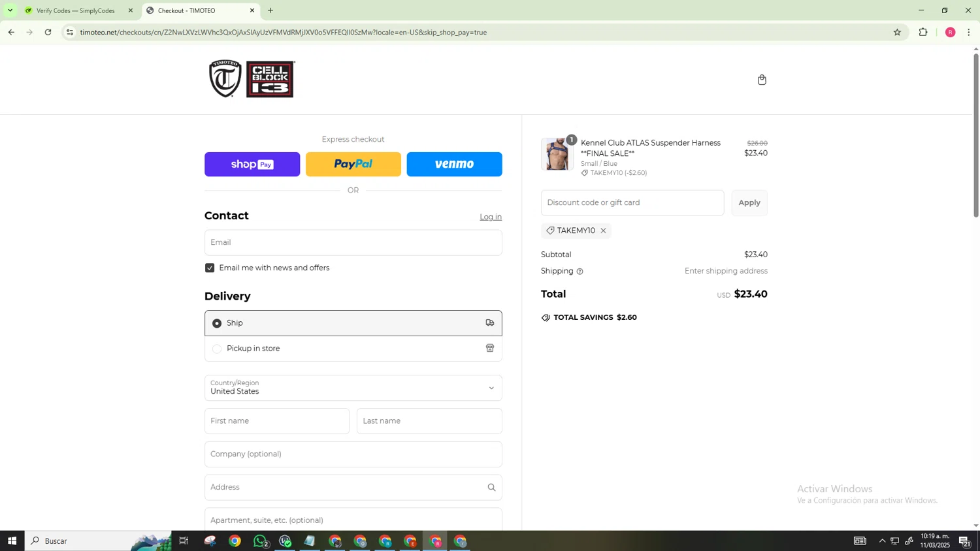The width and height of the screenshot is (980, 551).
Task: View site information icon in address bar
Action: [x=70, y=32]
